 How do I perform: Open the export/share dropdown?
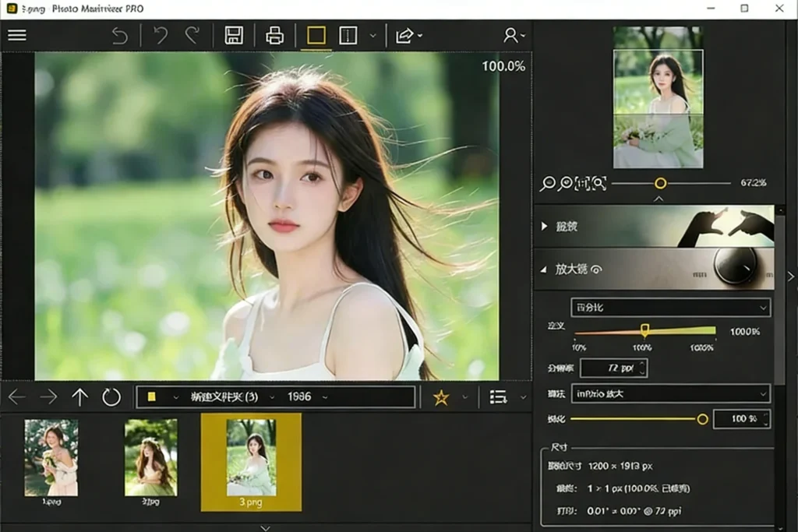[409, 35]
